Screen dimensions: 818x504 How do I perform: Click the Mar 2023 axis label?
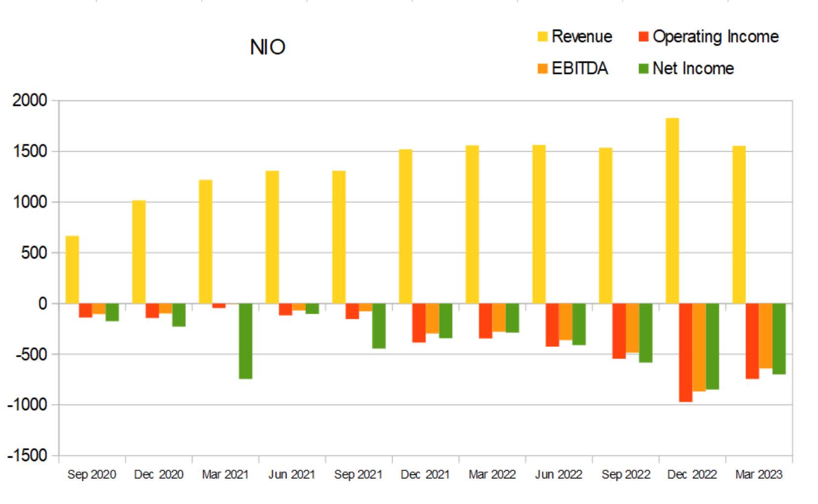click(759, 474)
